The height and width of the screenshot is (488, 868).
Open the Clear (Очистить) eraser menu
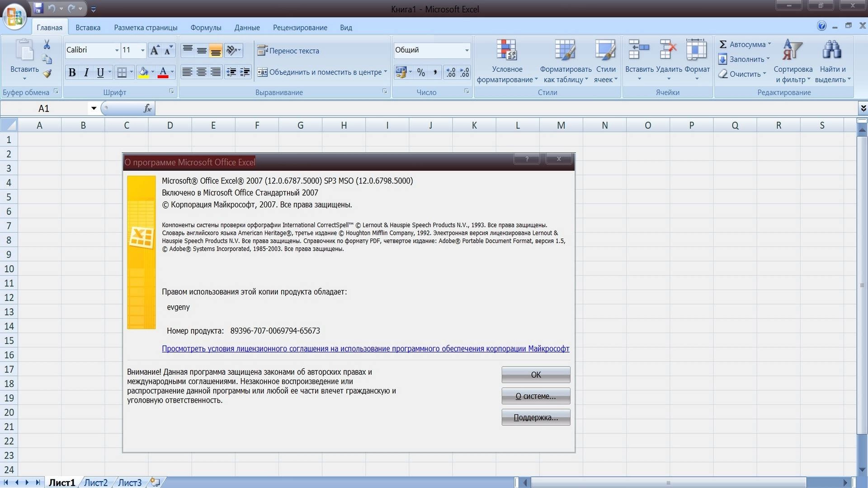tap(741, 74)
